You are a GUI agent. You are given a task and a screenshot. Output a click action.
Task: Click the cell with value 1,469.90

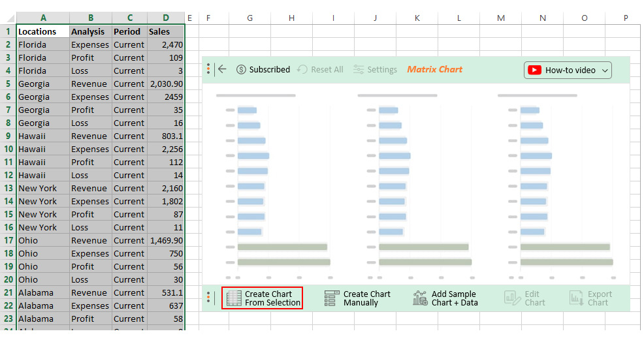(166, 240)
